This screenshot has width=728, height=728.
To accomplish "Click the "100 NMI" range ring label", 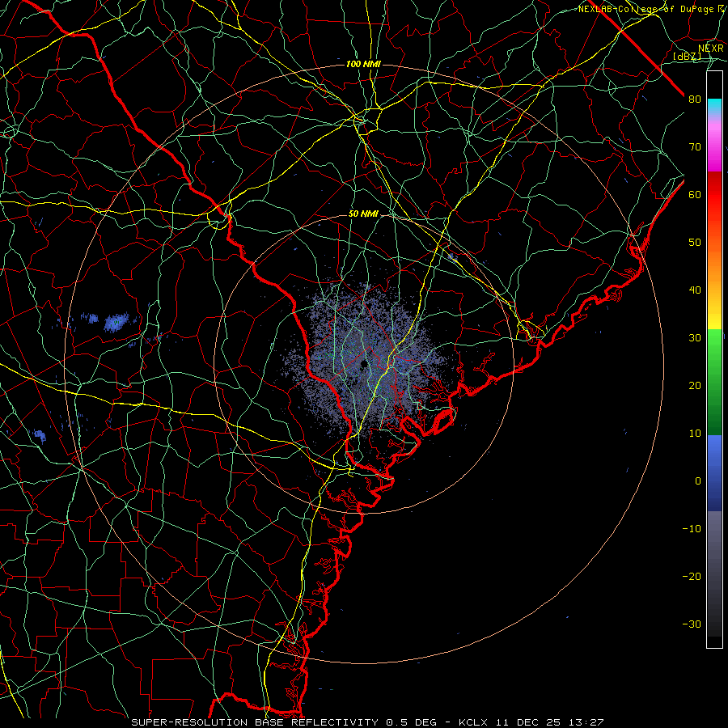I will pyautogui.click(x=363, y=64).
